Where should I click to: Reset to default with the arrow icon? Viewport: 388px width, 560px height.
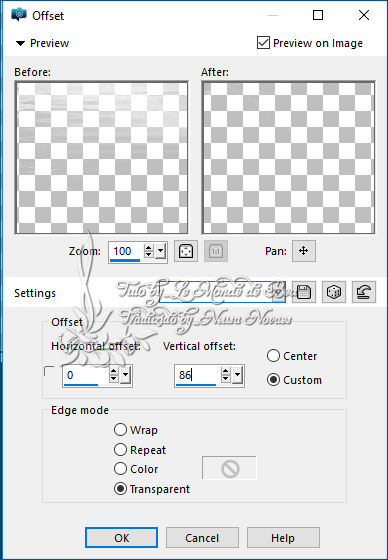[364, 292]
